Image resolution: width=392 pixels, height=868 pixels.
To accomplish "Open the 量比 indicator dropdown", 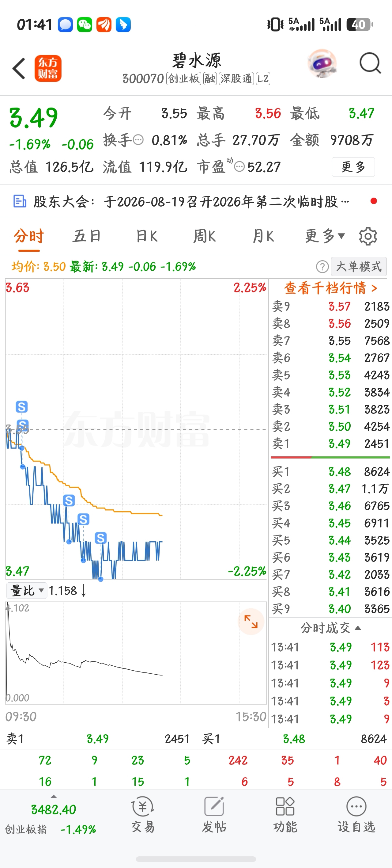I will coord(27,590).
